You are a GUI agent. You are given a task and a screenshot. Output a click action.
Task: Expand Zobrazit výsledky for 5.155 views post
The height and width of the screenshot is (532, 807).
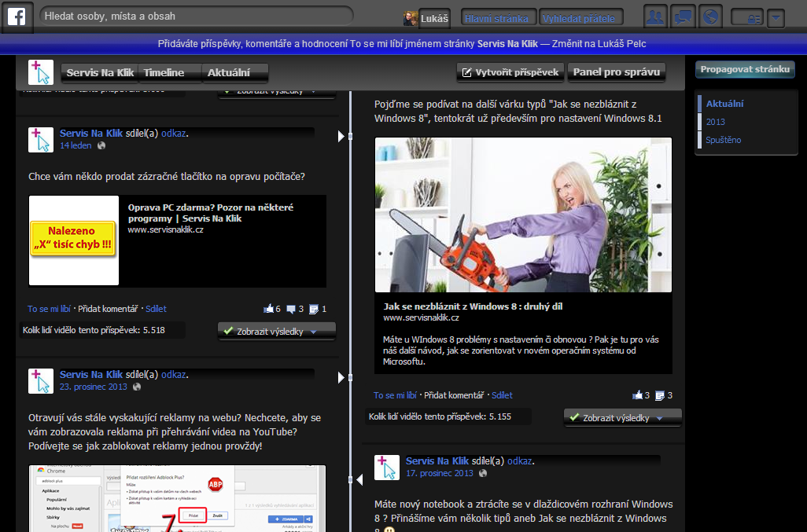tap(622, 418)
